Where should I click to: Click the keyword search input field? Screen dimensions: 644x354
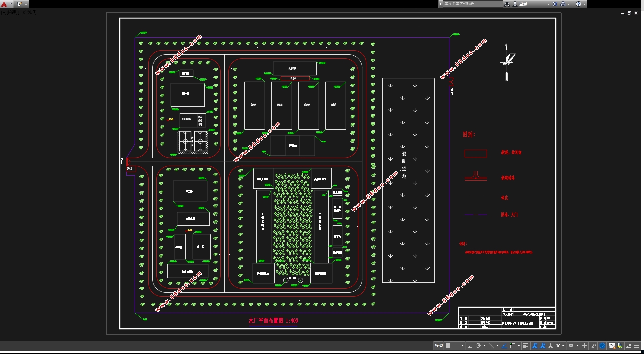click(x=472, y=4)
